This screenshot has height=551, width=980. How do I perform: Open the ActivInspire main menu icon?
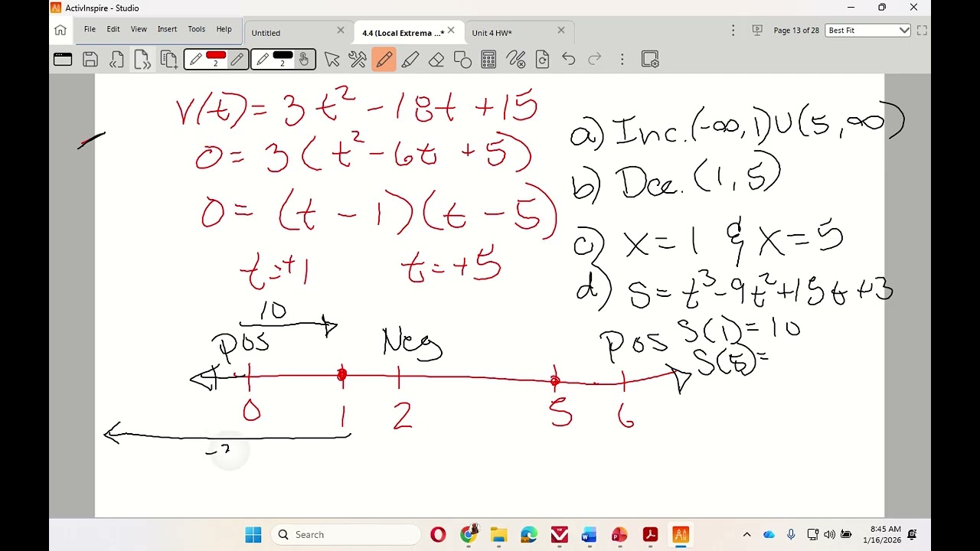coord(63,60)
